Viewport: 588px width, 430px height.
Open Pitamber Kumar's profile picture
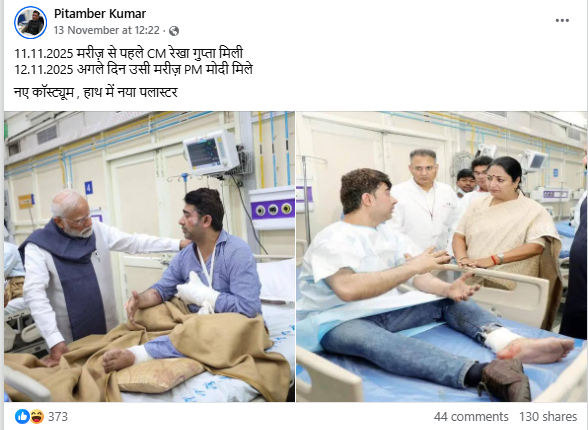[x=30, y=22]
